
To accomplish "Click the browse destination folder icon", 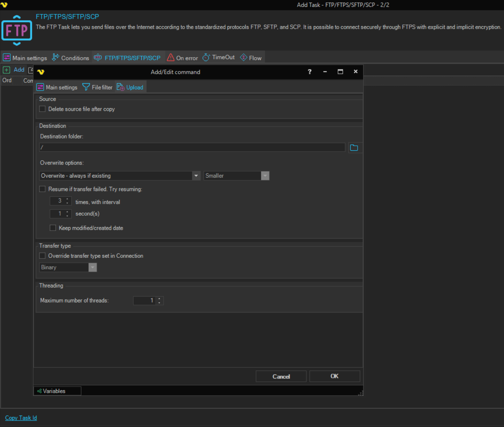I will 354,148.
